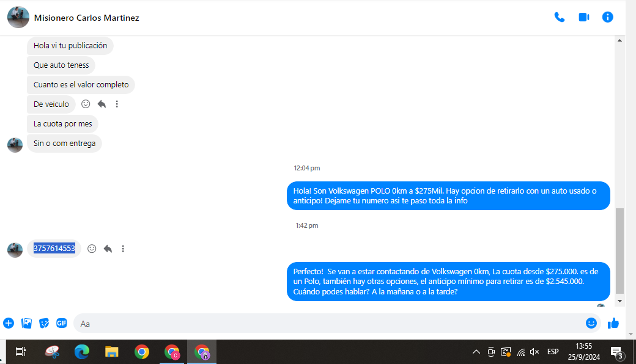Screen dimensions: 636x364
Task: Open Microsoft Edge from the taskbar
Action: click(x=82, y=352)
